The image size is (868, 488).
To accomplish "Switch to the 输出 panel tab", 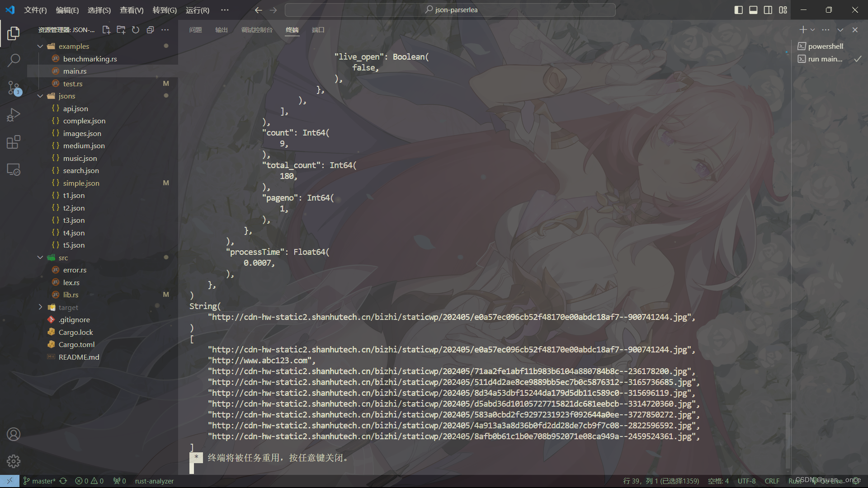I will click(x=222, y=30).
